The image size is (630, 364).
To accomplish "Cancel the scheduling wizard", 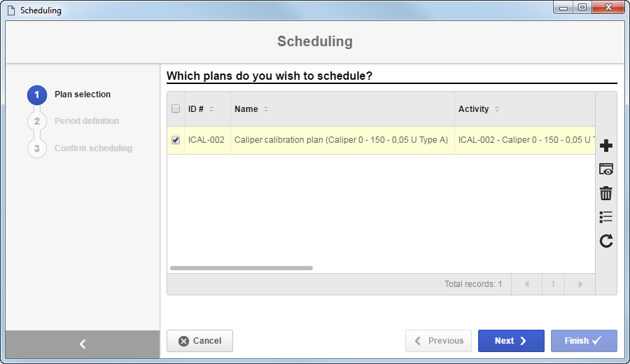I will point(199,341).
